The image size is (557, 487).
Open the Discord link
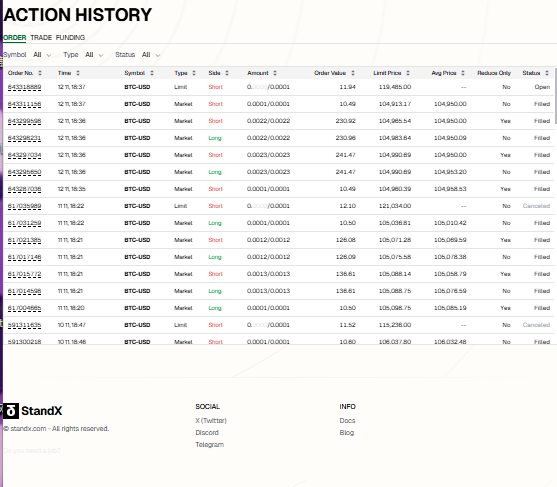point(207,433)
